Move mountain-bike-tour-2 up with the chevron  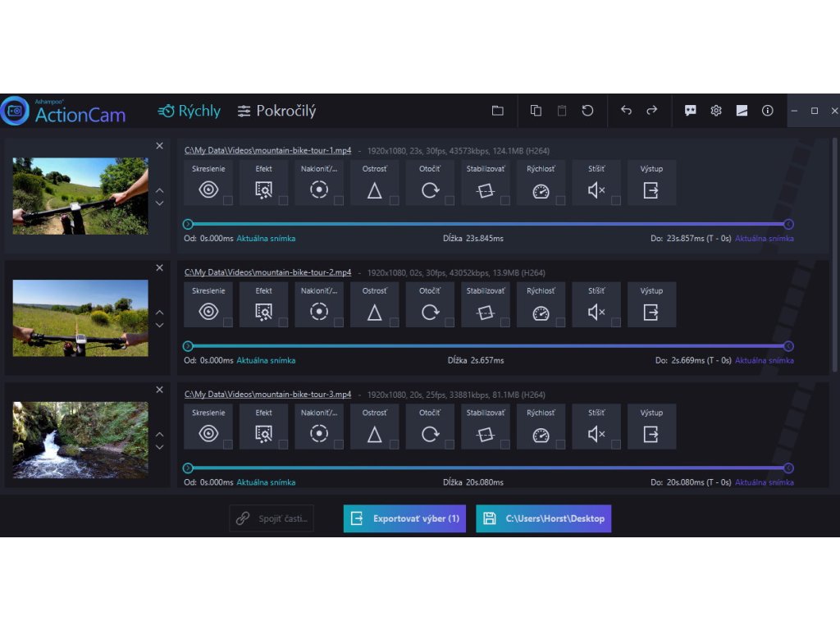(160, 312)
